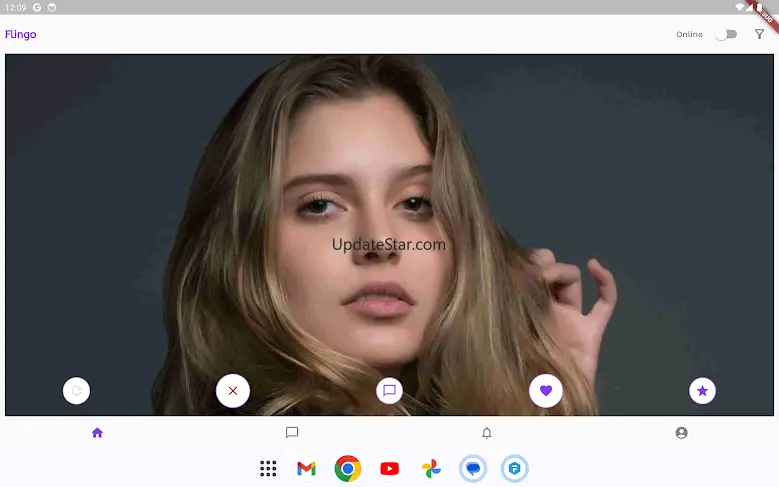Open chat with the message button on photo
Viewport: 779px width, 487px height.
point(390,391)
